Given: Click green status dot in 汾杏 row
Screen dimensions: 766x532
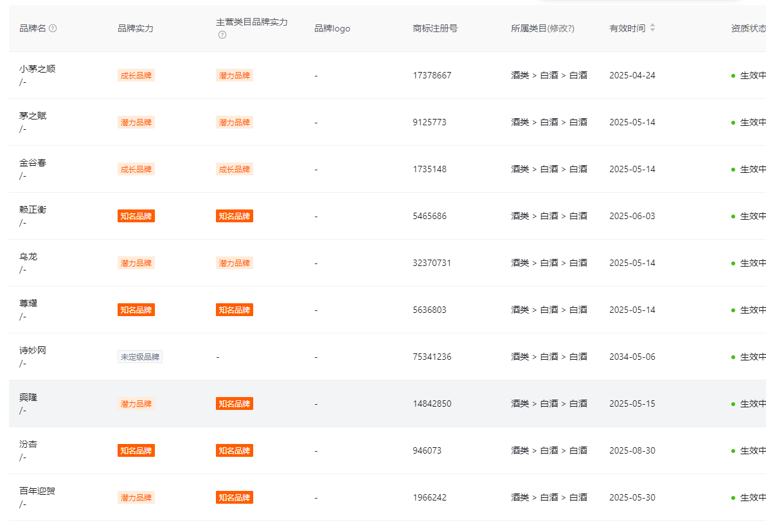Looking at the screenshot, I should (733, 450).
